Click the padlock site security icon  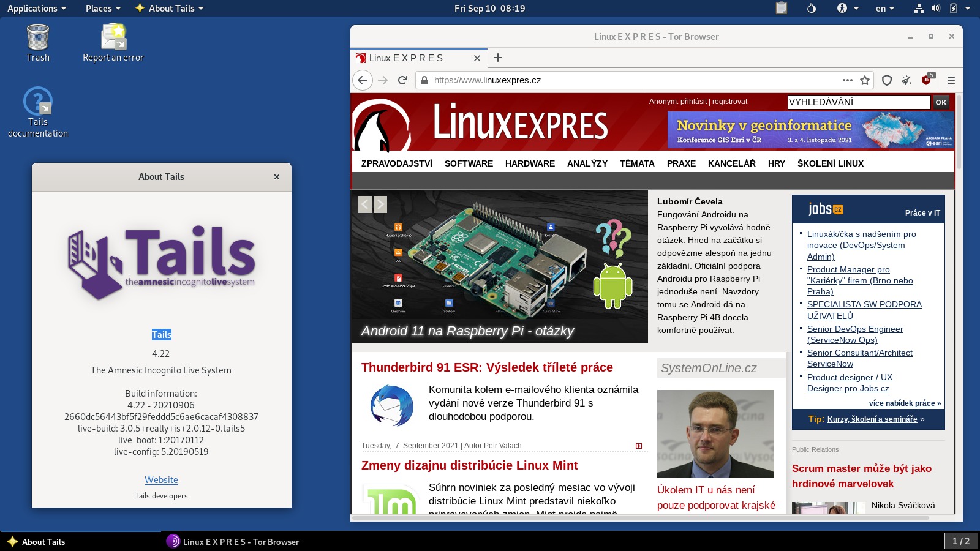point(424,80)
